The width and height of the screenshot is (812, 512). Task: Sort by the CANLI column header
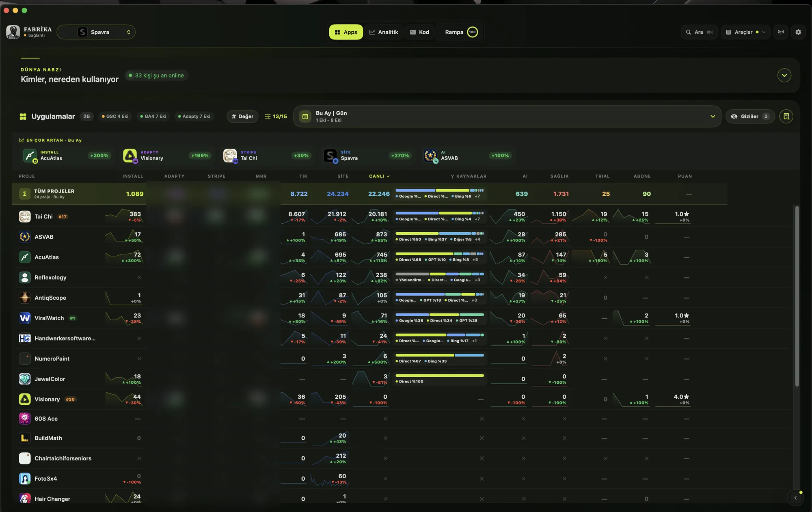point(379,176)
